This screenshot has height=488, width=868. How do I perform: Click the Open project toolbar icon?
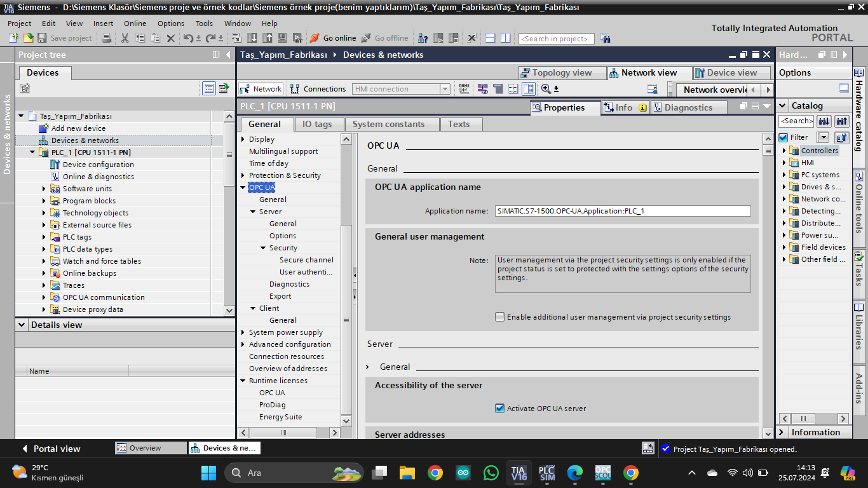point(28,38)
